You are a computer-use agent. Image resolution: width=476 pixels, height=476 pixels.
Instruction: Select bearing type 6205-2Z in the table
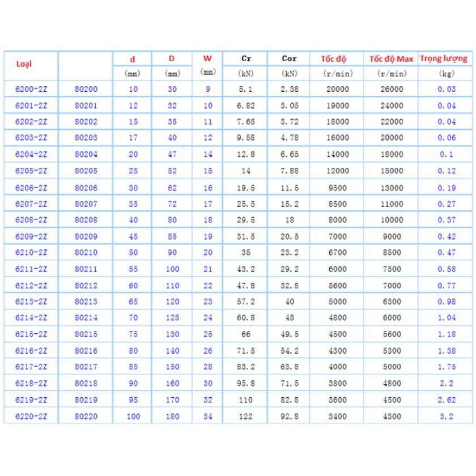31,171
